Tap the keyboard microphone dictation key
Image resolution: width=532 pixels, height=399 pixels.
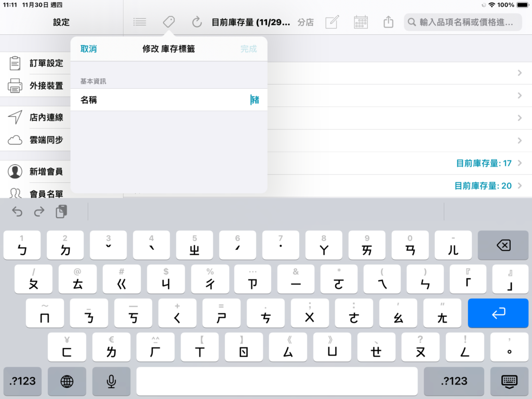[111, 381]
